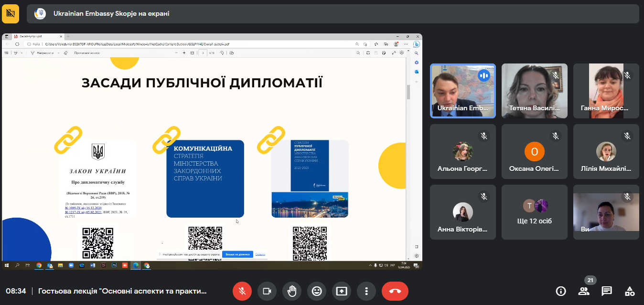Open the emoji reactions picker

(317, 291)
